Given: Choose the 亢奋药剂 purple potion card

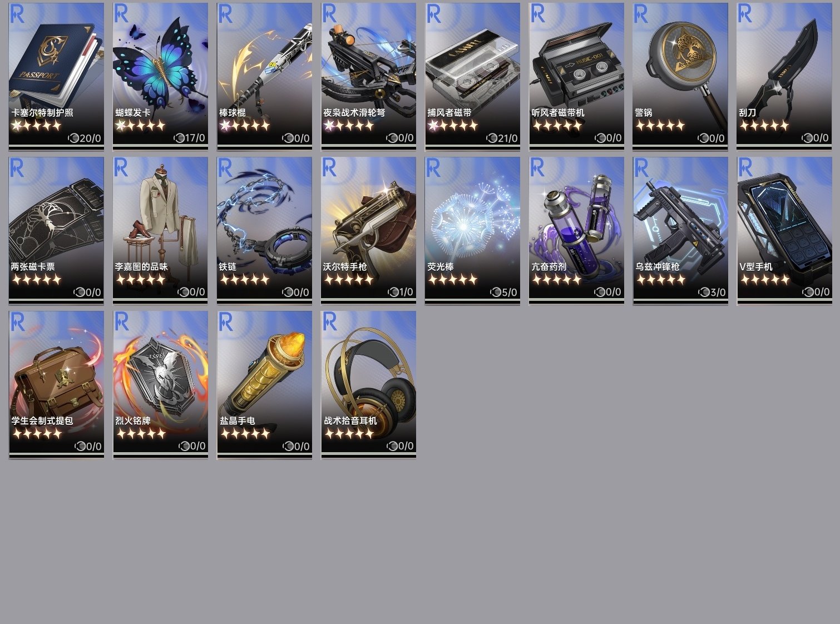Looking at the screenshot, I should 576,230.
